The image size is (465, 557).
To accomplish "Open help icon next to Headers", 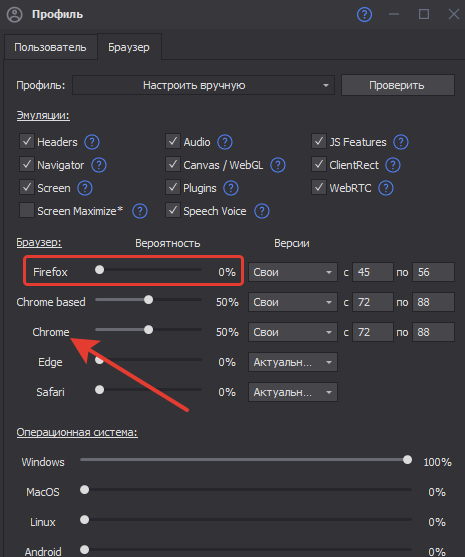I will click(x=92, y=142).
